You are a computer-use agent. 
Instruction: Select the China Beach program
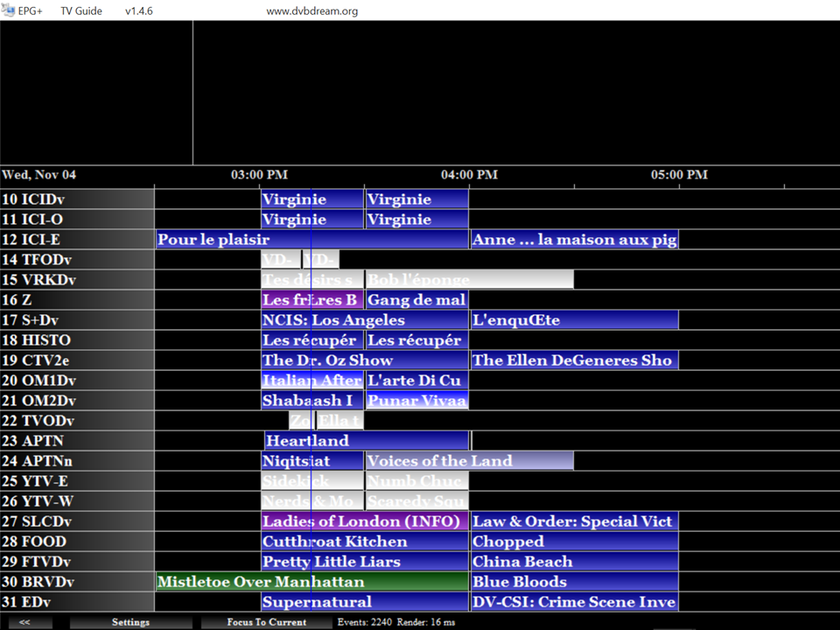(574, 562)
